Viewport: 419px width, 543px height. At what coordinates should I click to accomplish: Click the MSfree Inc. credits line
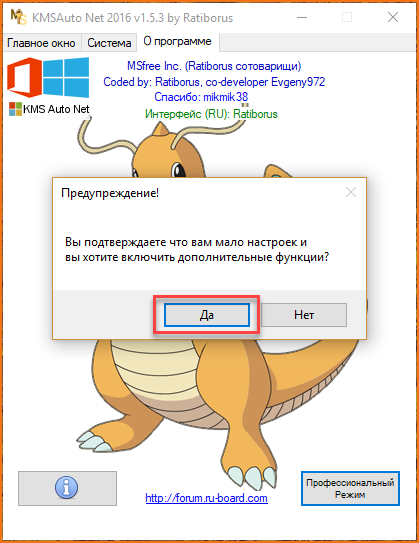214,66
